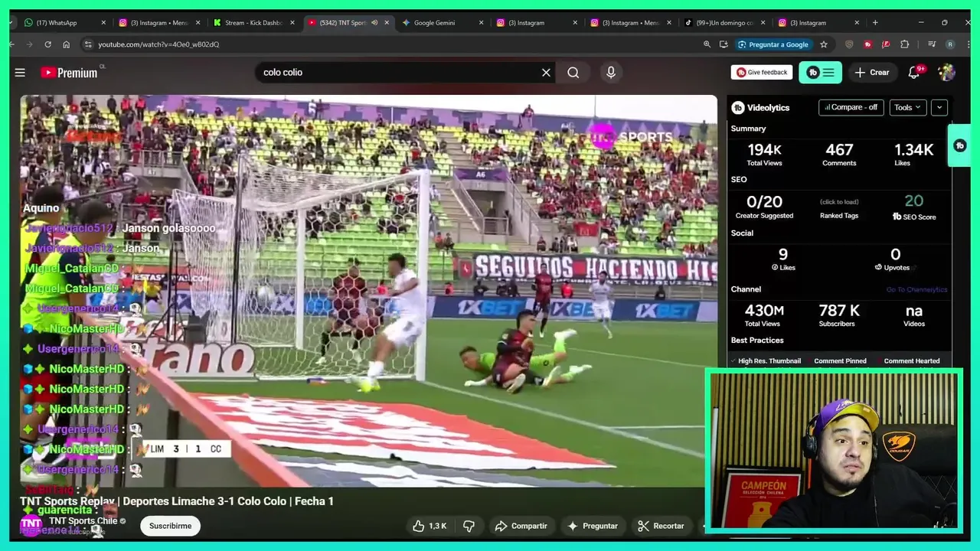Screen dimensions: 980x551
Task: Click the Give feedback button
Action: pyautogui.click(x=762, y=73)
